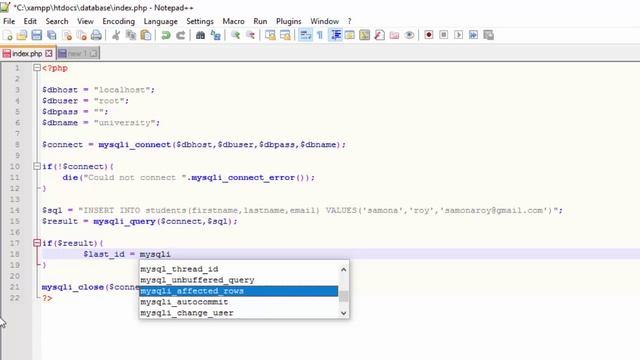Click Run Macro Multiple Times icon
640x360 pixels.
point(473,35)
